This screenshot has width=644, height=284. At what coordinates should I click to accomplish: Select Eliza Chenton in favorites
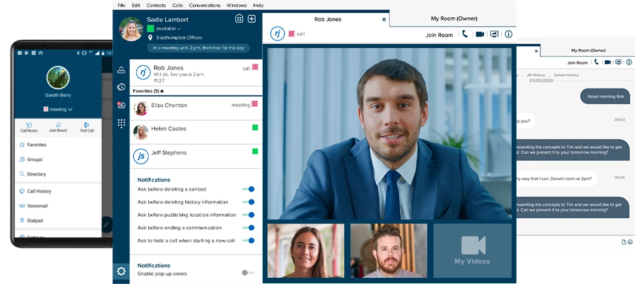pos(196,108)
